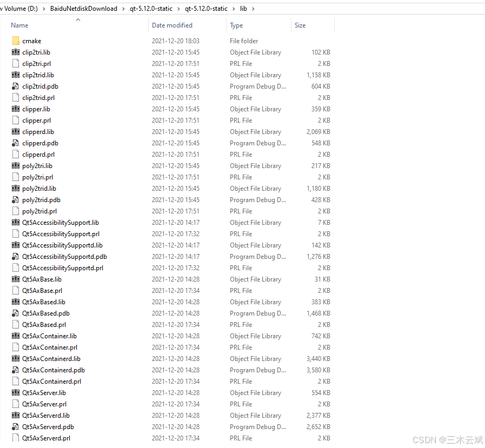
Task: Click the File folder type of cmake
Action: tap(244, 41)
